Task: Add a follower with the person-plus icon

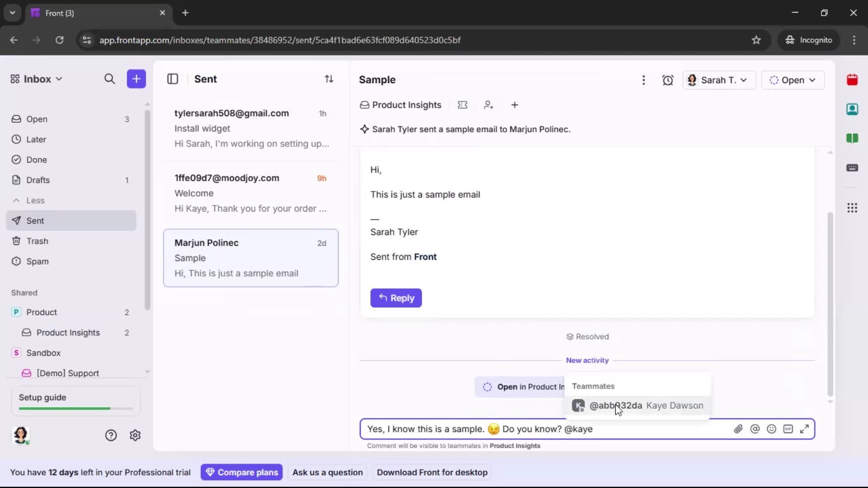Action: [x=489, y=105]
